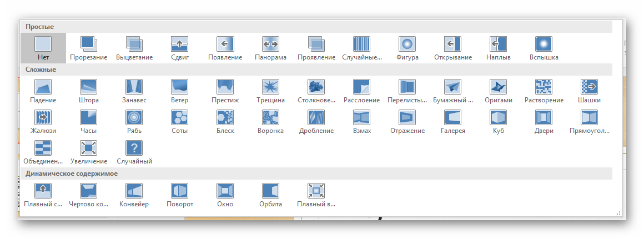644x238 pixels.
Task: Apply the 'Выцветание' fade transition
Action: pos(134,48)
